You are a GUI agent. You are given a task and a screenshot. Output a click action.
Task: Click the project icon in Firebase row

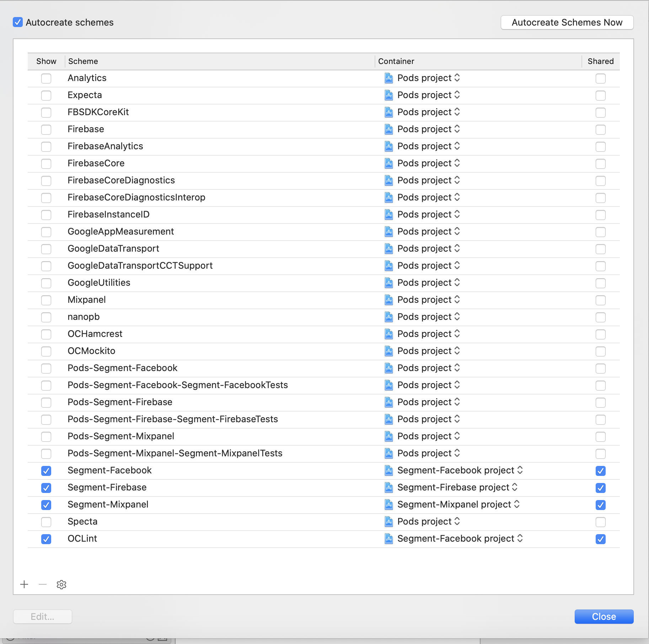point(389,129)
